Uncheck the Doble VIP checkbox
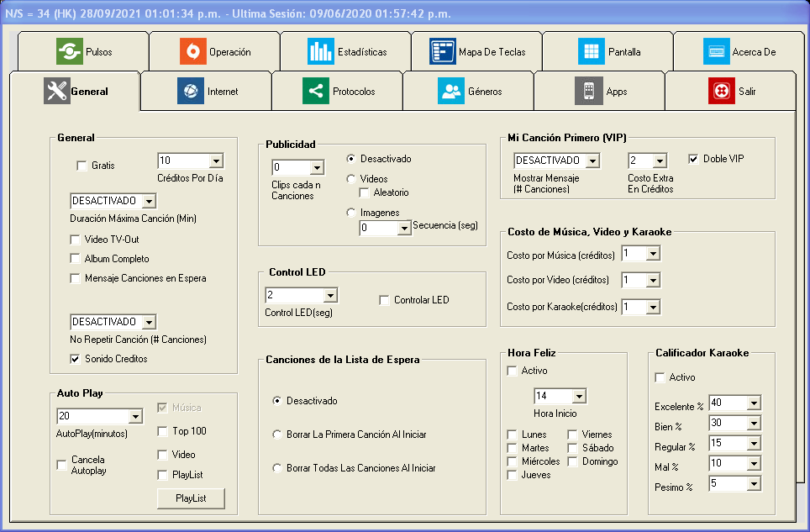Viewport: 810px width, 532px height. click(693, 159)
